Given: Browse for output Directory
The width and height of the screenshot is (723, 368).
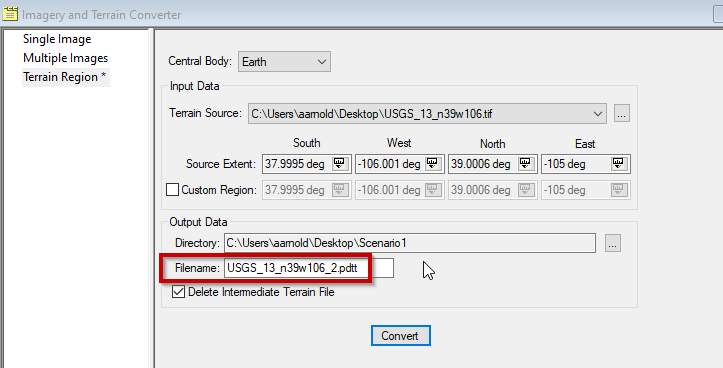Looking at the screenshot, I should [x=613, y=243].
